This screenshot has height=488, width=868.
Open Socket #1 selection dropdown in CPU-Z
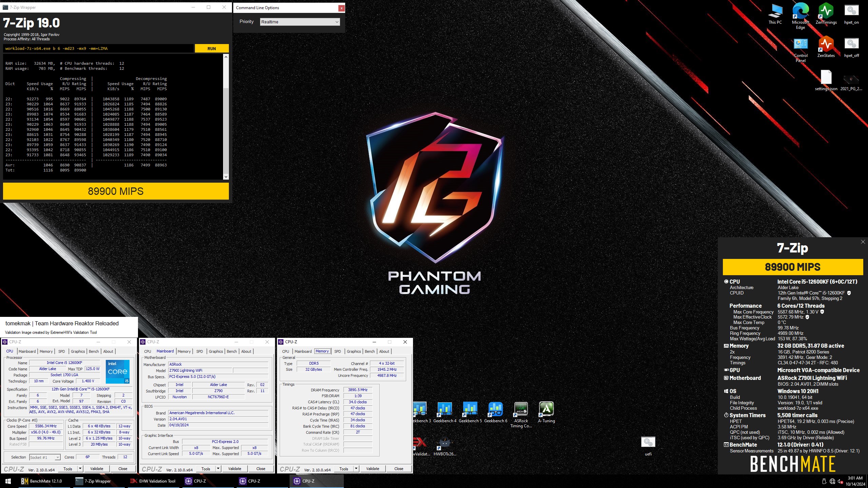(45, 457)
